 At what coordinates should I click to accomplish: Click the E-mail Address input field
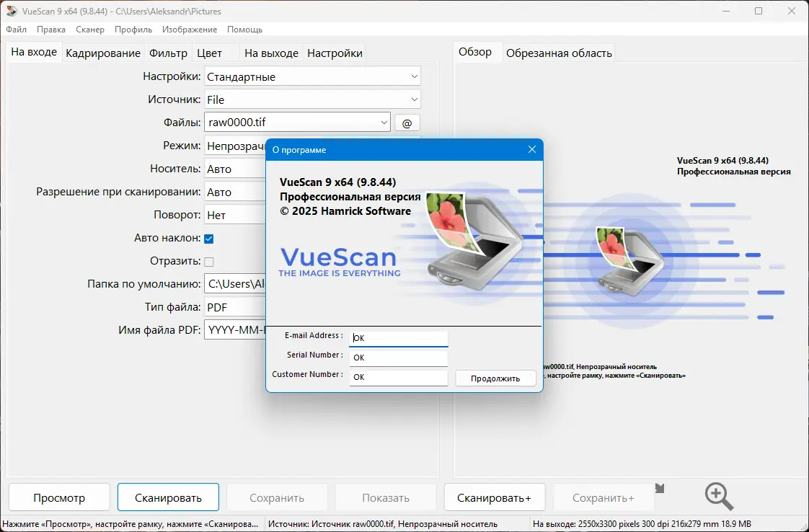398,337
